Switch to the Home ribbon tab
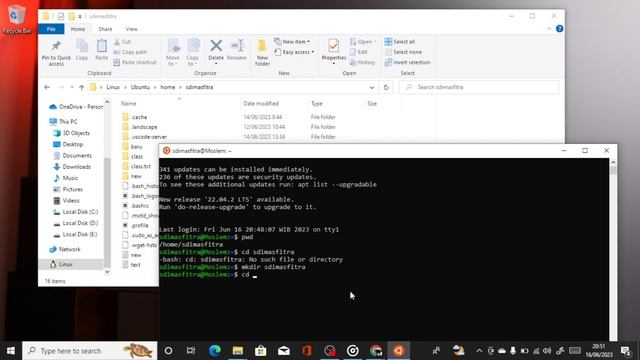 [x=78, y=29]
